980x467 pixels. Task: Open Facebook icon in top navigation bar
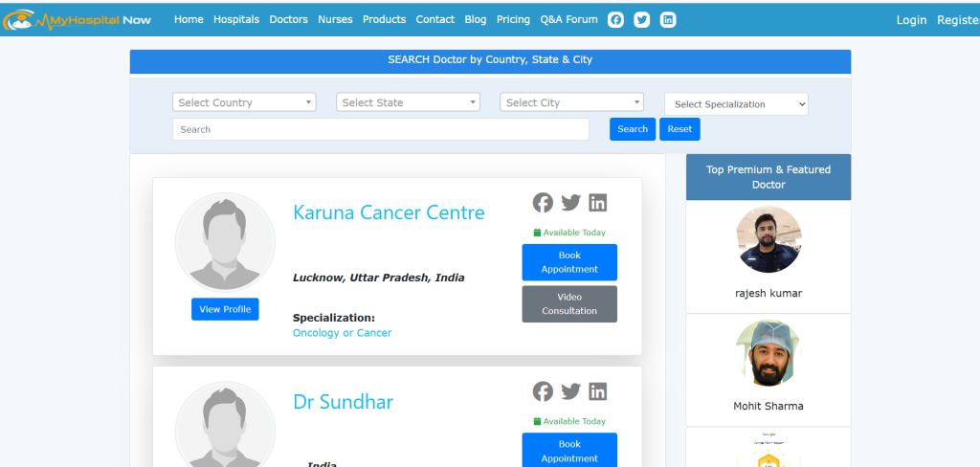(x=615, y=20)
